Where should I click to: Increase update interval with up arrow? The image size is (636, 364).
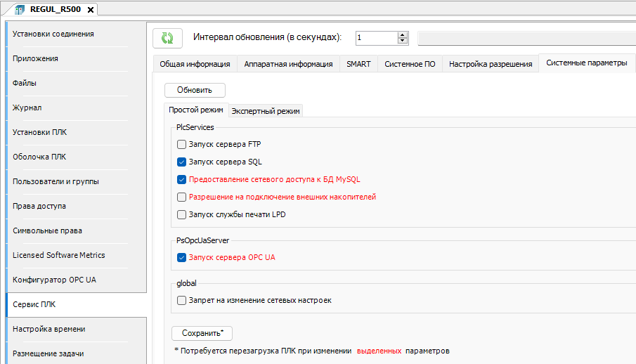click(402, 34)
